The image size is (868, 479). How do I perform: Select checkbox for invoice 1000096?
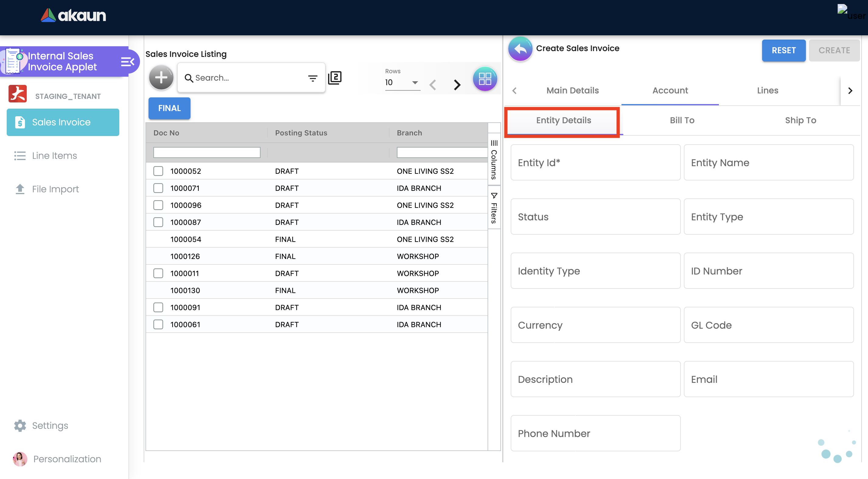point(158,205)
